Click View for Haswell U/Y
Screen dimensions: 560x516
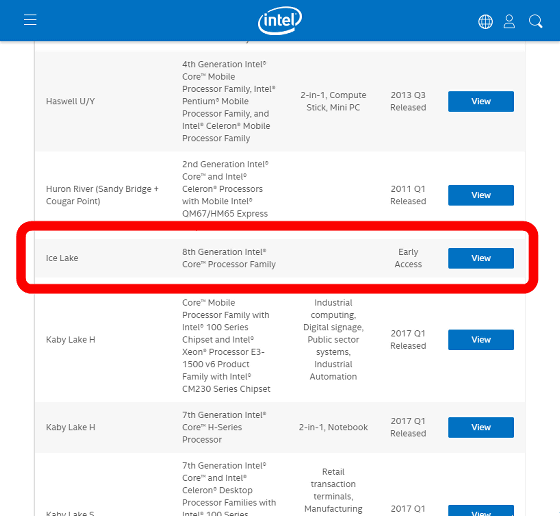point(481,101)
